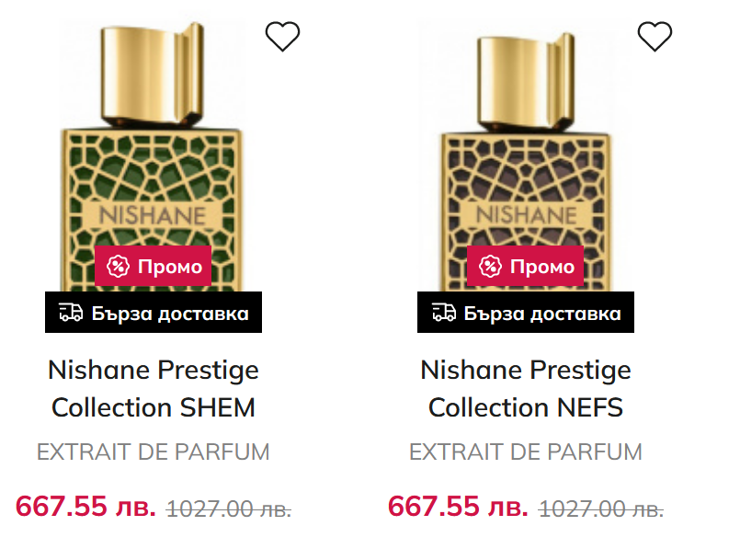Click NEFS Бърза доставка label
This screenshot has width=740, height=560.
[526, 313]
